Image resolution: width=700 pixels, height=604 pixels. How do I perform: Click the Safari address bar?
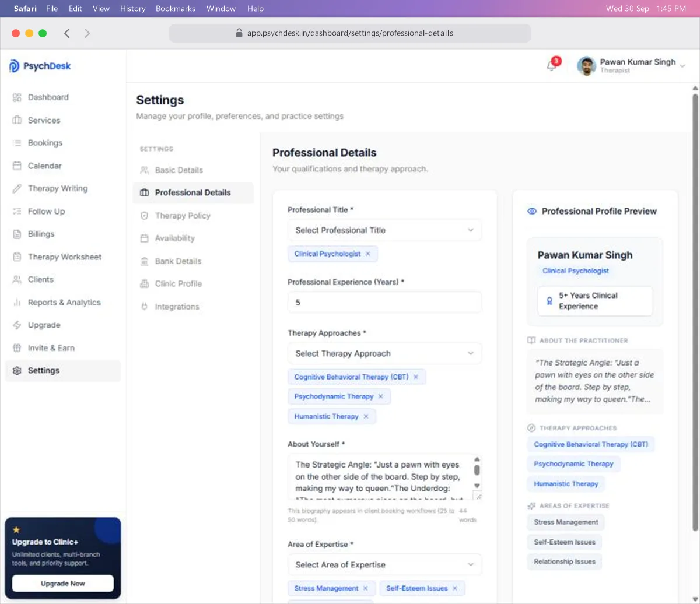(x=350, y=33)
